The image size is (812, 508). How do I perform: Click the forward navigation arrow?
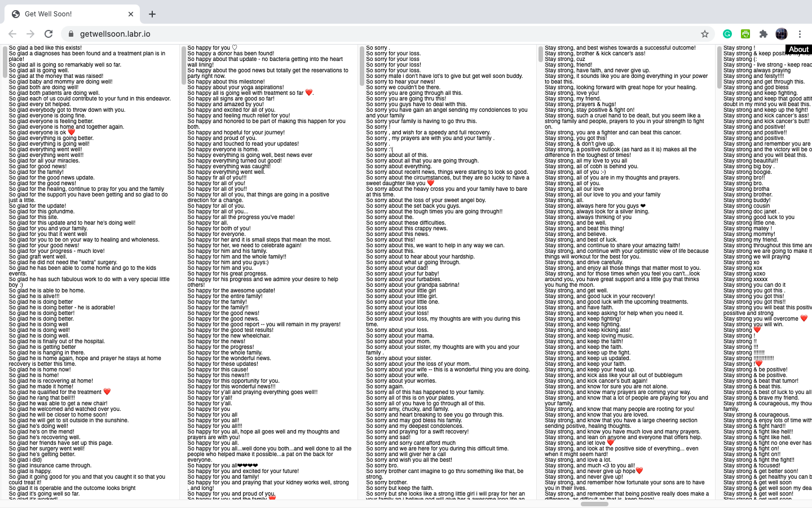pos(30,34)
